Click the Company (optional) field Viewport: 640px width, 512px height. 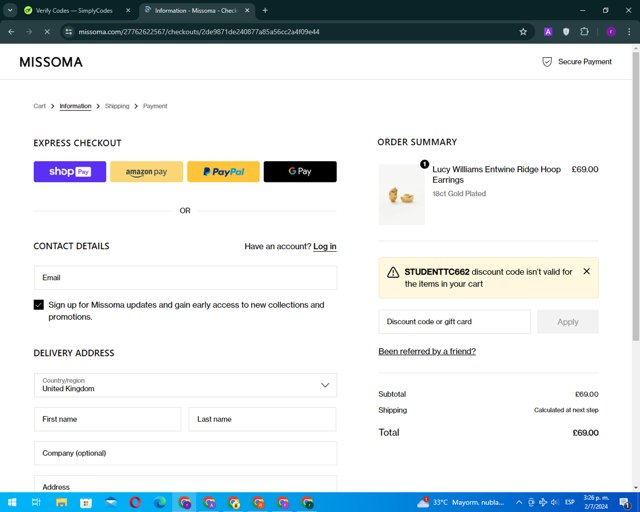click(x=185, y=453)
